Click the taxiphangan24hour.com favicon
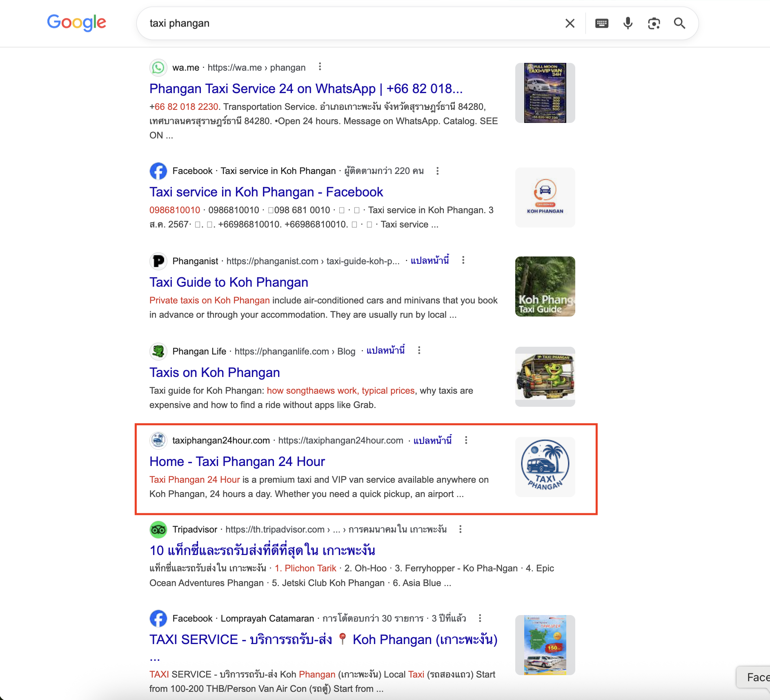 158,440
